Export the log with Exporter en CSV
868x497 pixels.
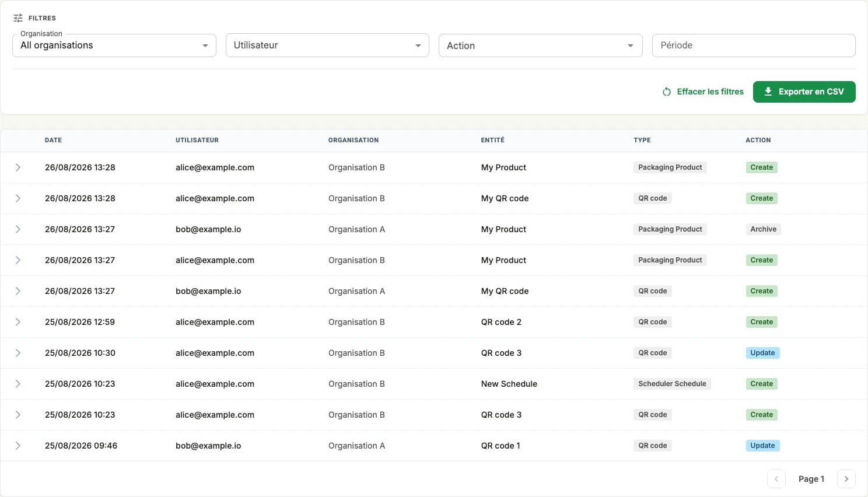804,92
